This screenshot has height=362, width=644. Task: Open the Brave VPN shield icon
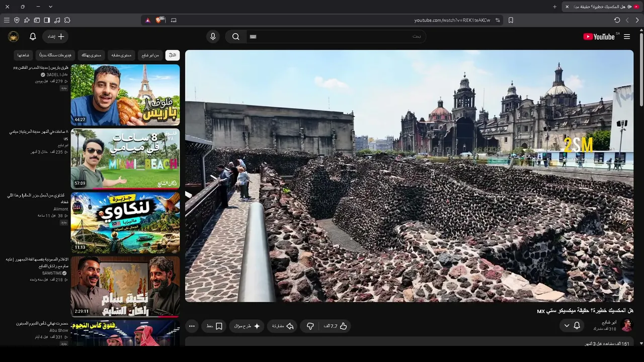(17, 20)
